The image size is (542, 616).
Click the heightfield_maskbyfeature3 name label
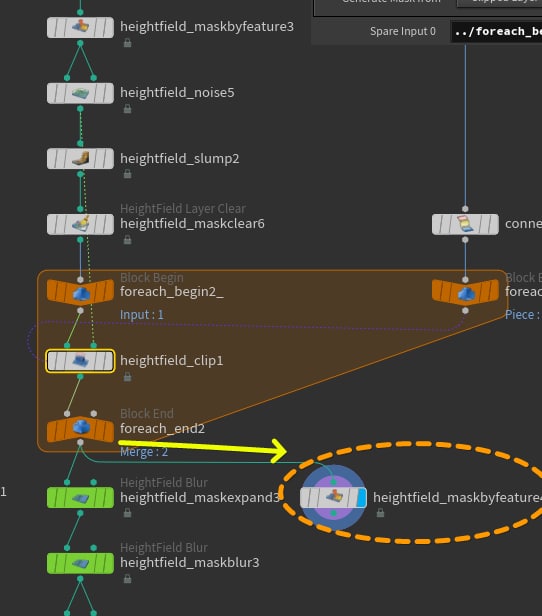[207, 27]
